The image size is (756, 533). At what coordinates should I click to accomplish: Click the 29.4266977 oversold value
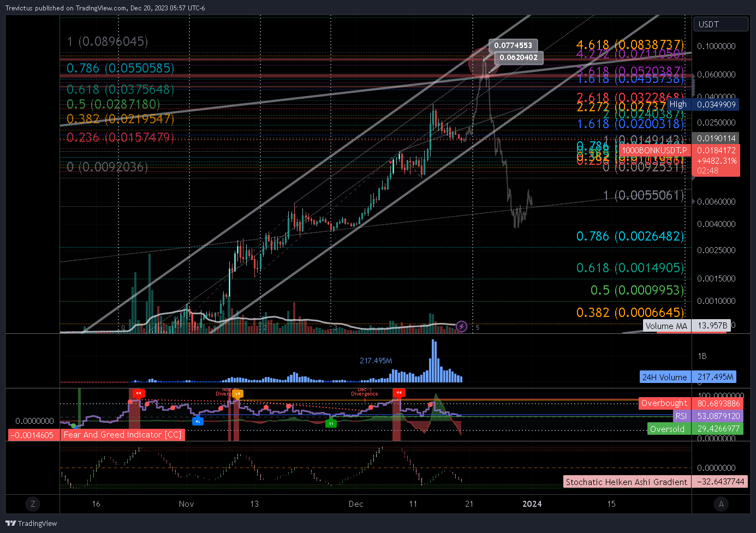(x=718, y=429)
